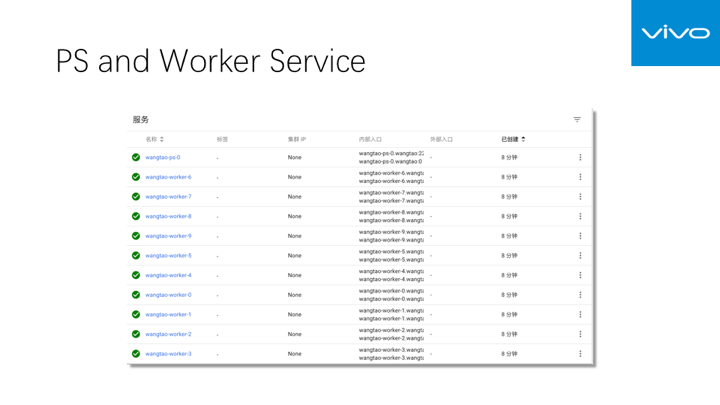Open the wangtao-worker-0 service link
Image resolution: width=720 pixels, height=405 pixels.
click(x=168, y=295)
